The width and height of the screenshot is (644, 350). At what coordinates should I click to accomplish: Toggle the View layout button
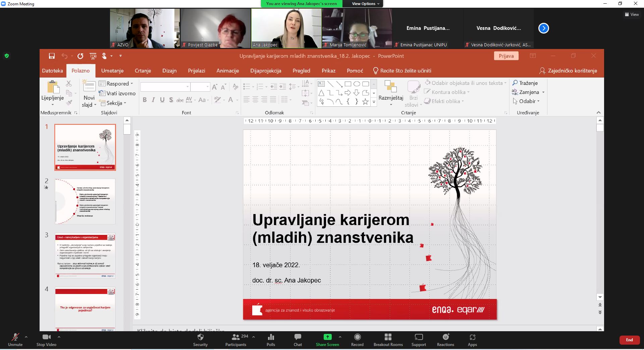pos(632,14)
